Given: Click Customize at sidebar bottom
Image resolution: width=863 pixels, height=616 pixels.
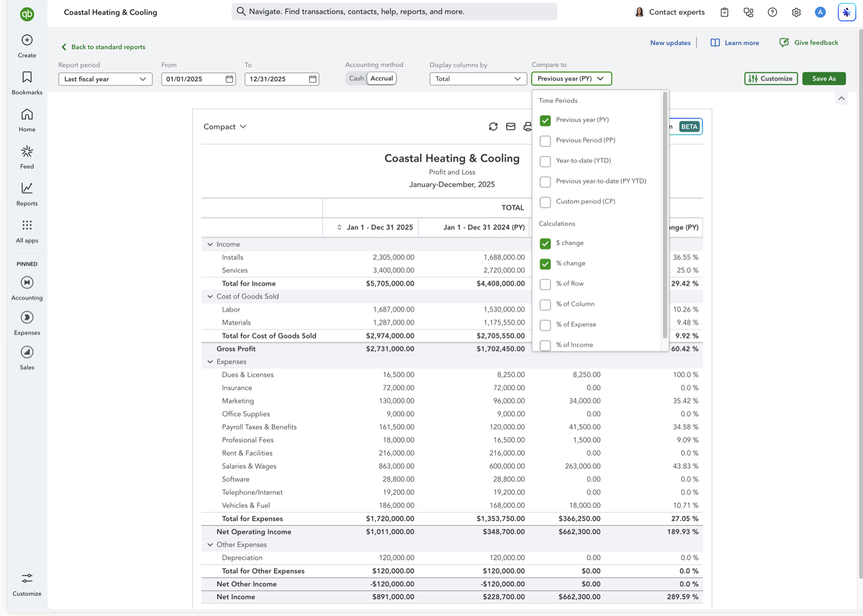Looking at the screenshot, I should pyautogui.click(x=27, y=584).
